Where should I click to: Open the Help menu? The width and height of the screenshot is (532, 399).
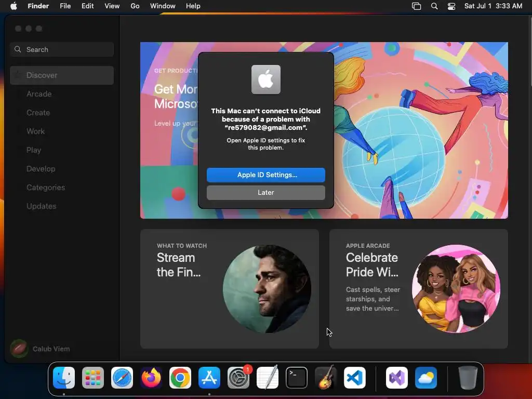click(x=193, y=6)
